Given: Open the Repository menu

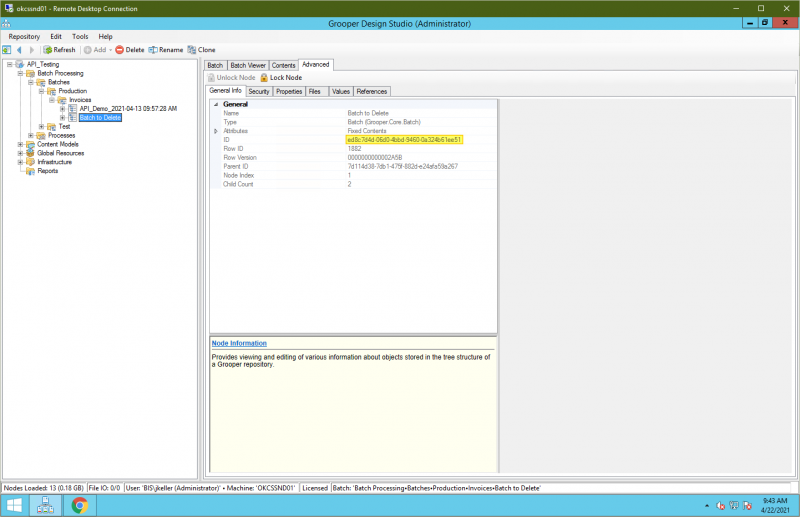Looking at the screenshot, I should pyautogui.click(x=24, y=37).
